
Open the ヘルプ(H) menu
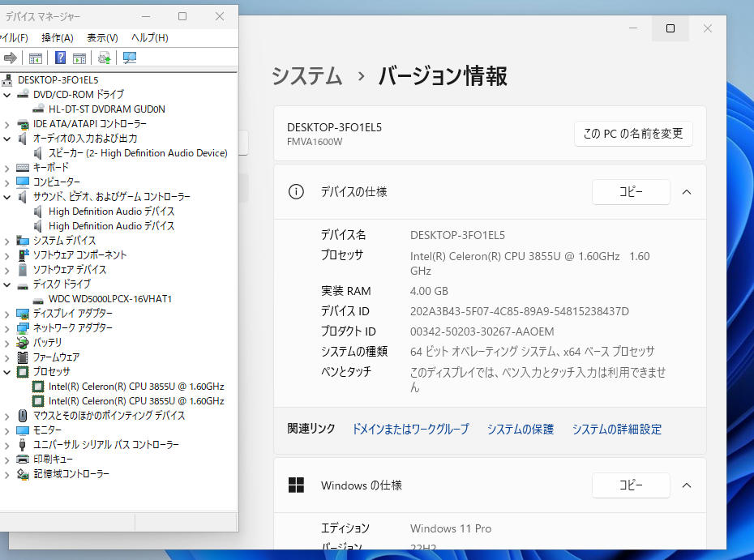[x=149, y=37]
